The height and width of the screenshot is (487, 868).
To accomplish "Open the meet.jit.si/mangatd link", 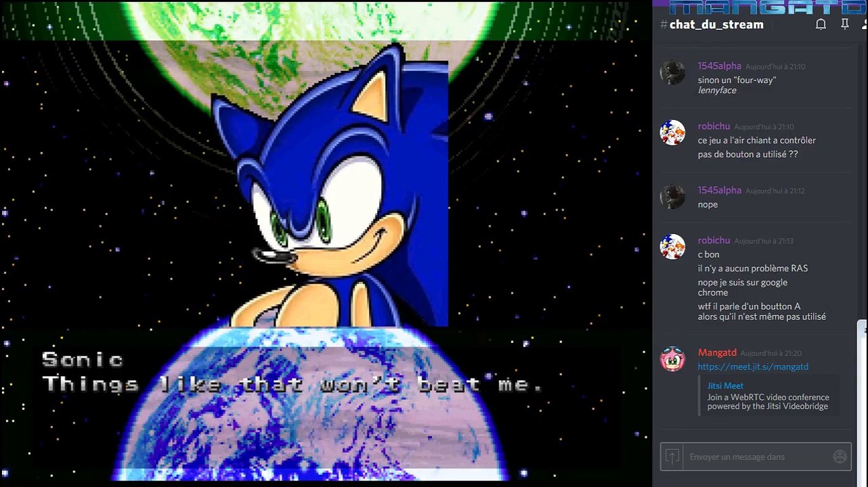I will click(x=753, y=367).
